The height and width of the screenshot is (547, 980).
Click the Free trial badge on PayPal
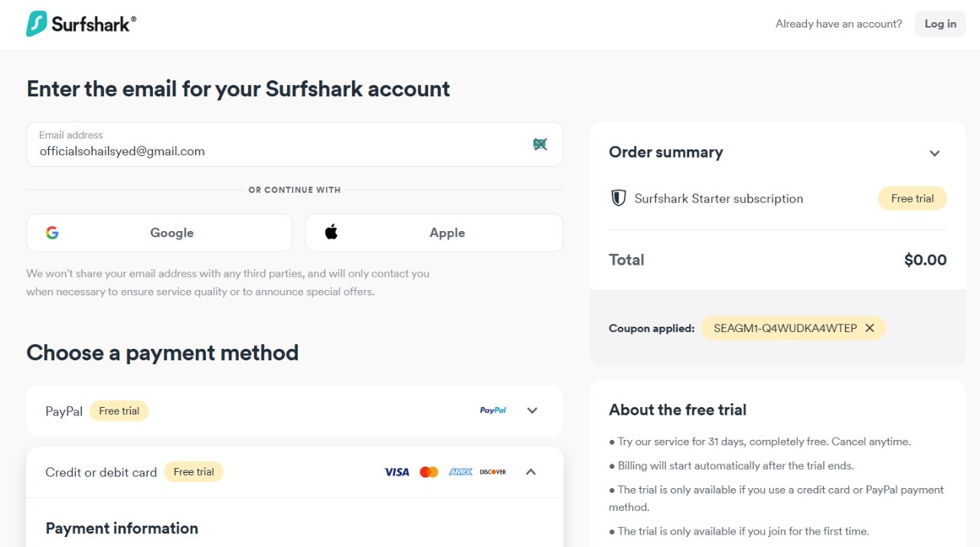pos(119,410)
